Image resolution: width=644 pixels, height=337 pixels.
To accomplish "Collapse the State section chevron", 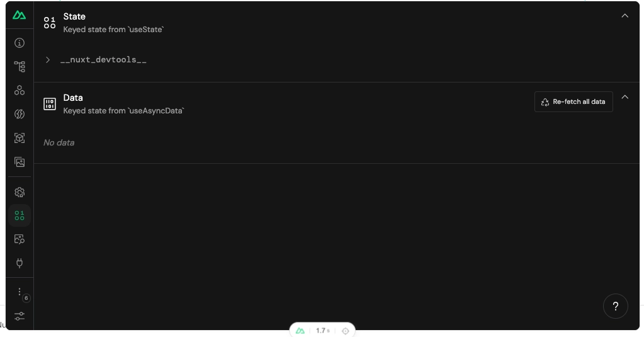I will point(624,16).
